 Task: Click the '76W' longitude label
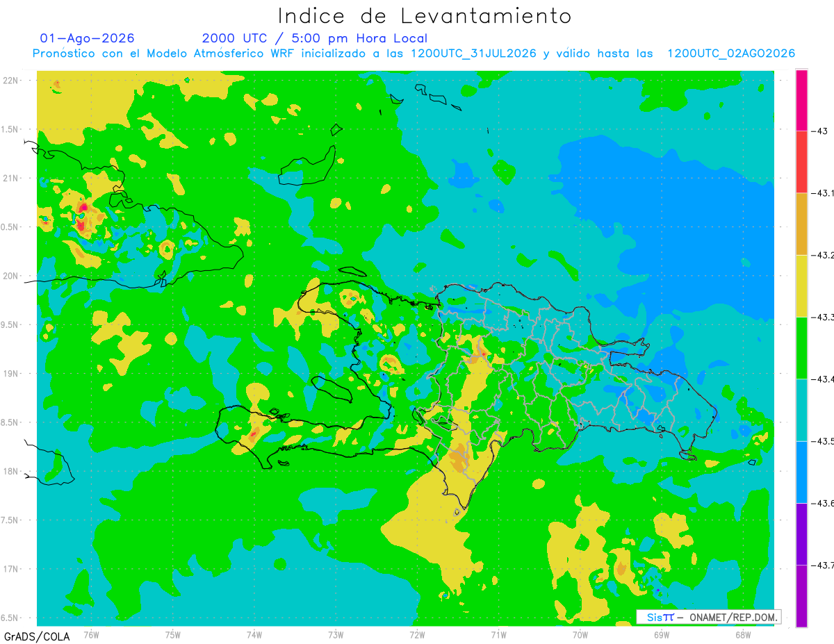[x=91, y=635]
